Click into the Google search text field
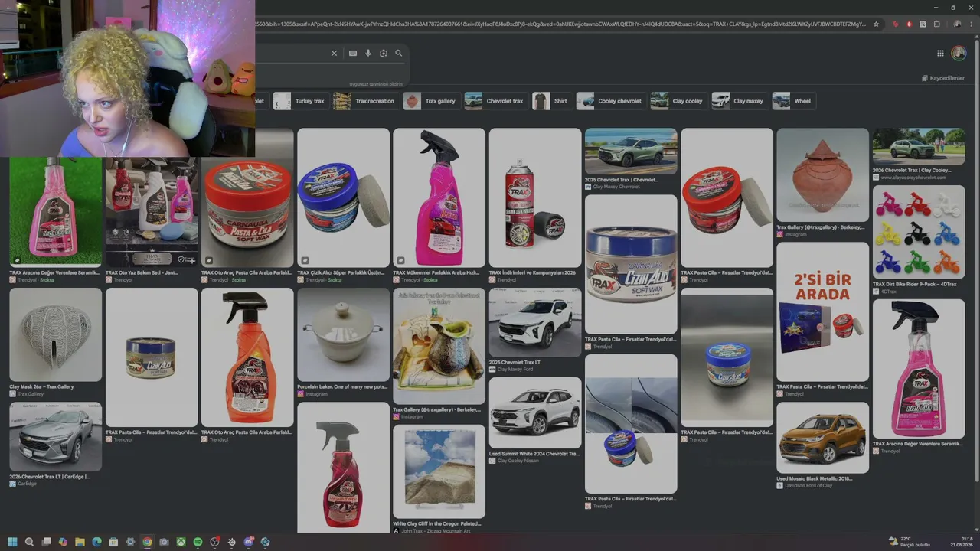Viewport: 980px width, 551px height. 291,54
